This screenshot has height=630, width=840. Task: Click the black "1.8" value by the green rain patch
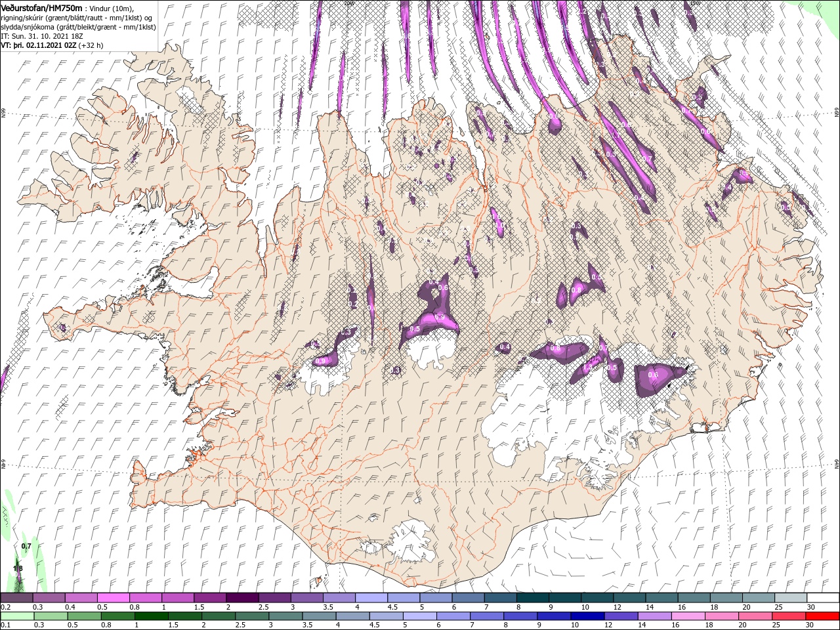18,568
